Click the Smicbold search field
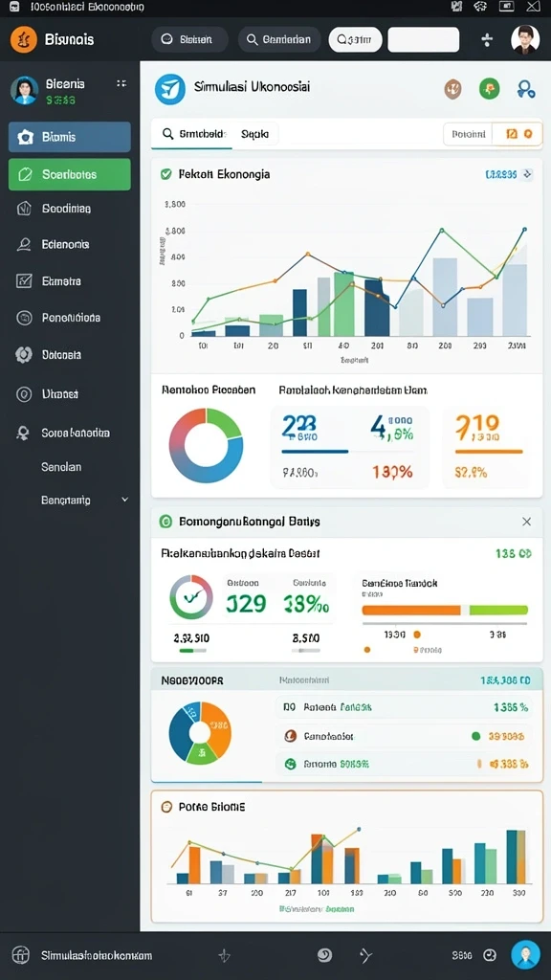The width and height of the screenshot is (551, 980). [x=191, y=134]
